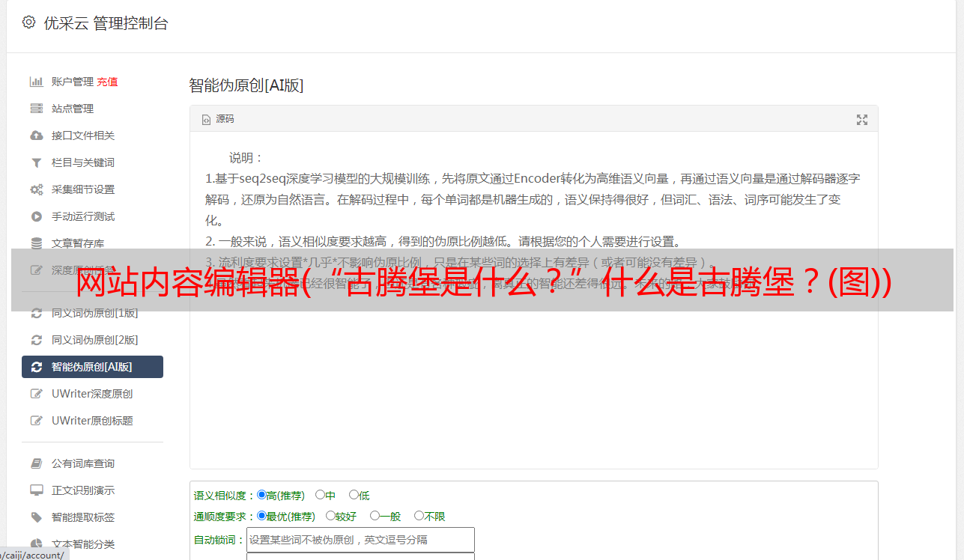
Task: Click the edit icon for UWriter原创标题
Action: (36, 421)
